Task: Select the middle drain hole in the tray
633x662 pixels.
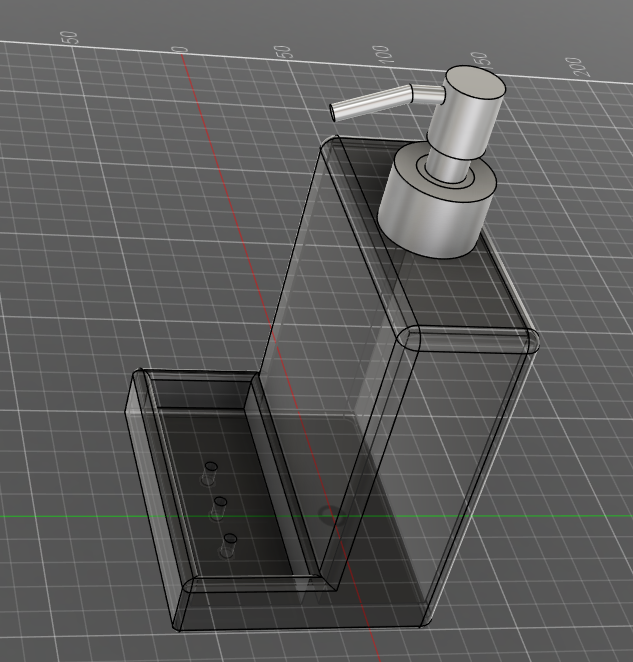Action: 220,502
